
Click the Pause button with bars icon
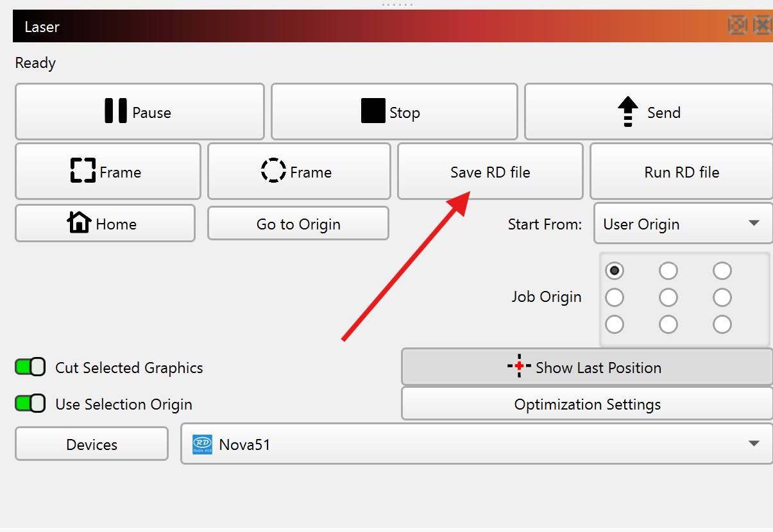coord(139,112)
